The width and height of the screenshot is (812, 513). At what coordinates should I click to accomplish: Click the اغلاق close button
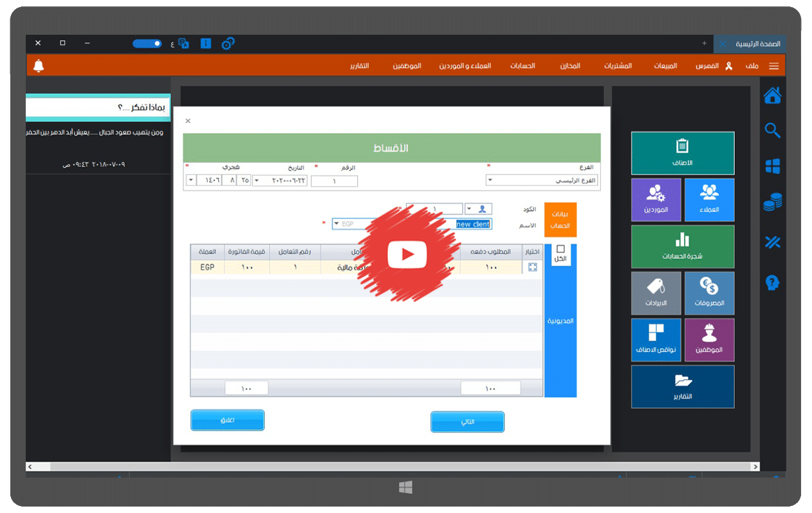click(227, 420)
